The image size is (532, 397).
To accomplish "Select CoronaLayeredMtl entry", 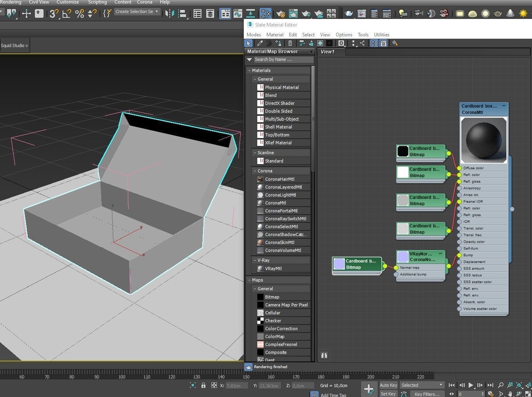I will click(x=283, y=187).
